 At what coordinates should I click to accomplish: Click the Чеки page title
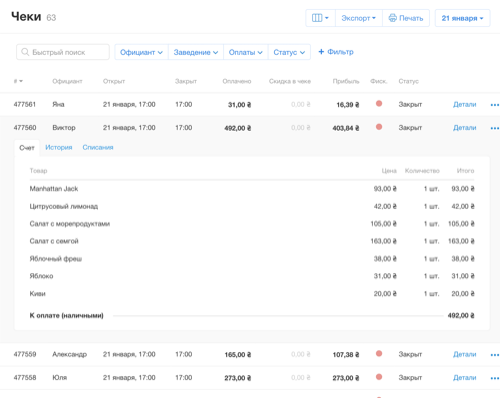pyautogui.click(x=26, y=17)
